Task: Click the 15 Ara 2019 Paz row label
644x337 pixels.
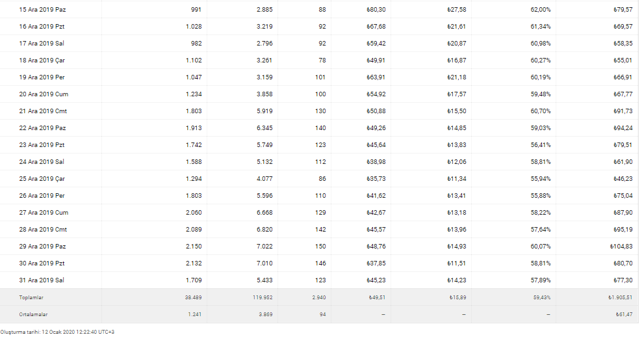Action: click(x=42, y=10)
